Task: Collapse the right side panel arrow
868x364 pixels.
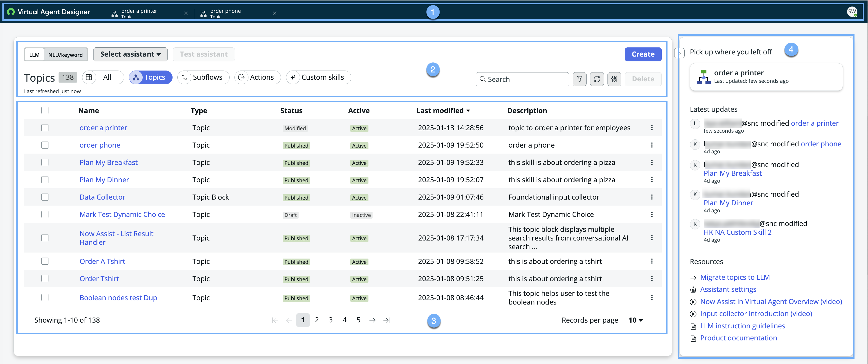Action: click(x=680, y=53)
